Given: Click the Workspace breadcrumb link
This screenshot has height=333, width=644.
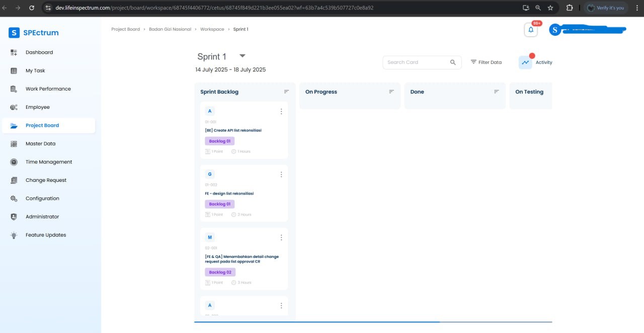Looking at the screenshot, I should [x=212, y=29].
